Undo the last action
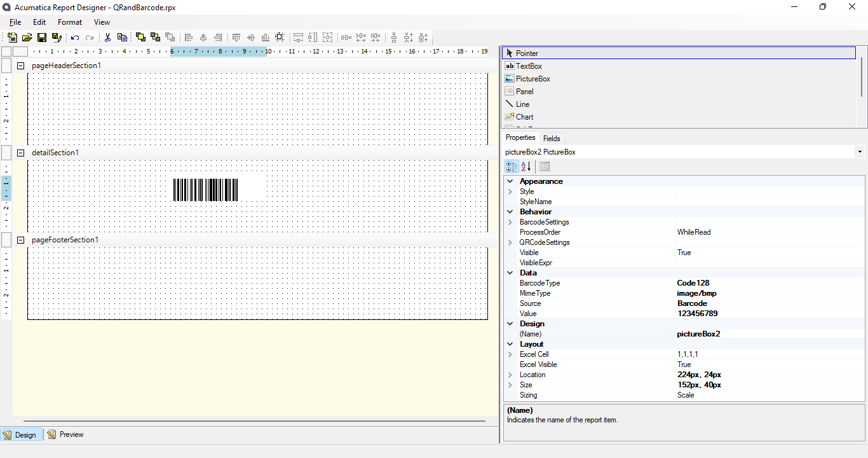This screenshot has height=458, width=868. coord(75,38)
